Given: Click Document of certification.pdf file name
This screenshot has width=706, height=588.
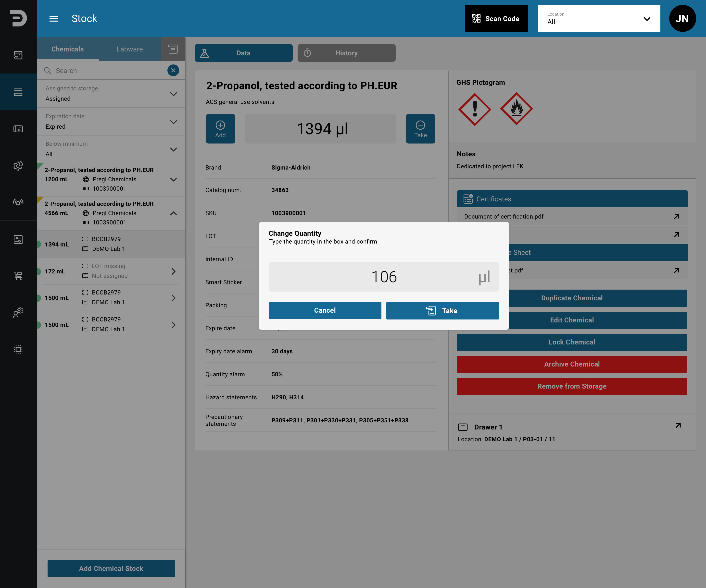Looking at the screenshot, I should (504, 216).
